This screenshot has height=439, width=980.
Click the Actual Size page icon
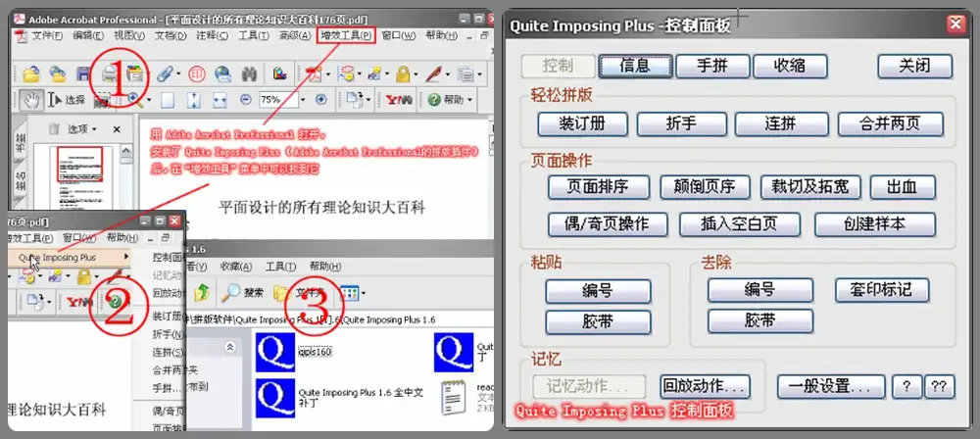coord(168,99)
